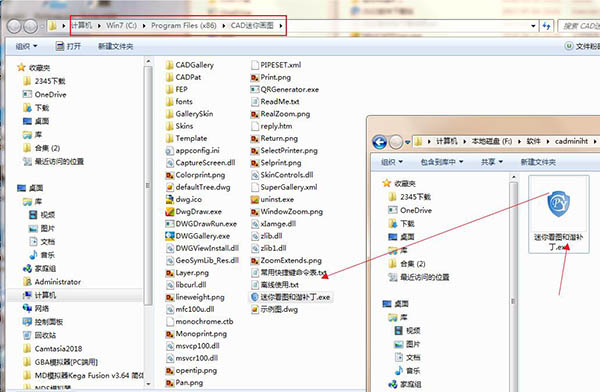Click Win7 (C:) in the address breadcrumb
The width and height of the screenshot is (600, 392).
pyautogui.click(x=121, y=26)
